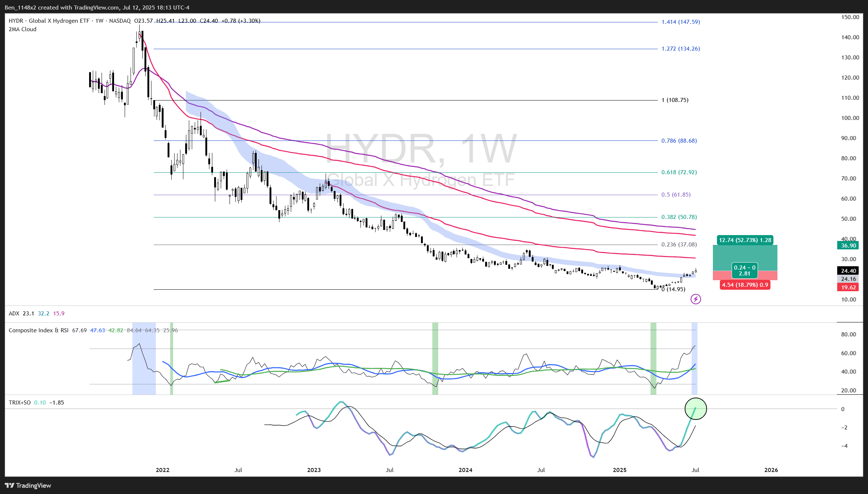Click the 0.382 (50.78) Fibonacci label

click(679, 217)
